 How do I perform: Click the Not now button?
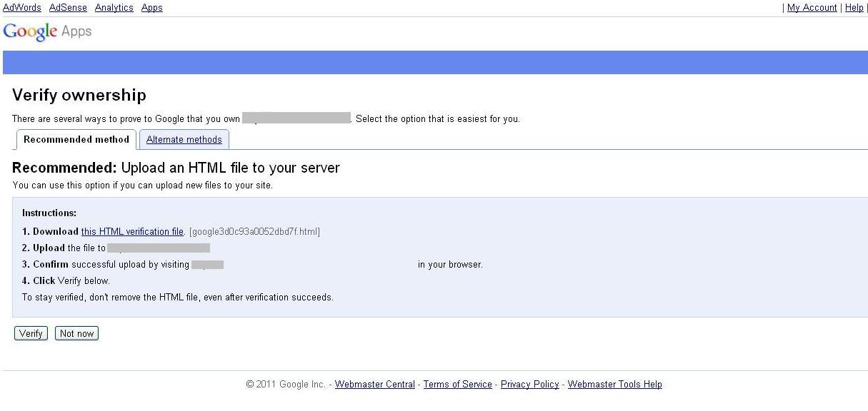coord(76,333)
